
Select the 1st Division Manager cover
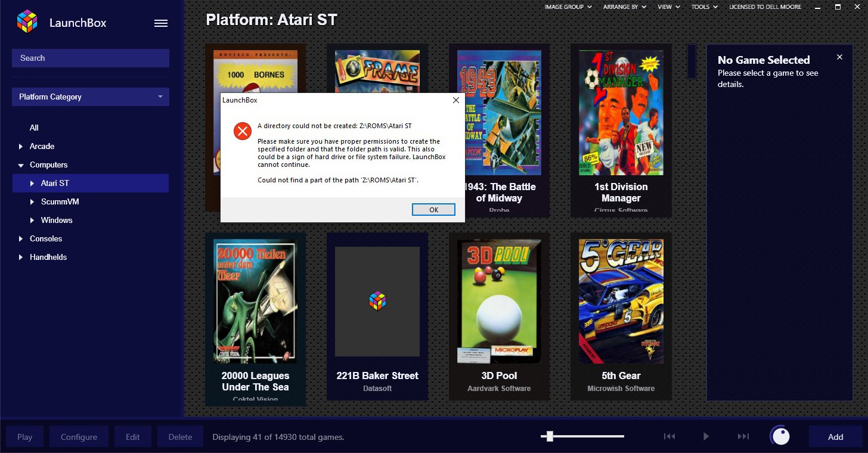click(621, 113)
